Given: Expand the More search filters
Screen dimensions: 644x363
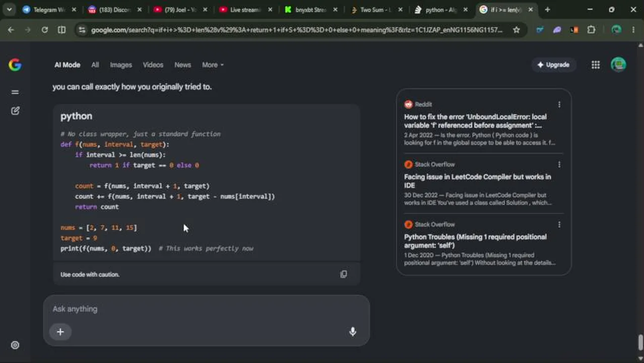Looking at the screenshot, I should tap(213, 65).
